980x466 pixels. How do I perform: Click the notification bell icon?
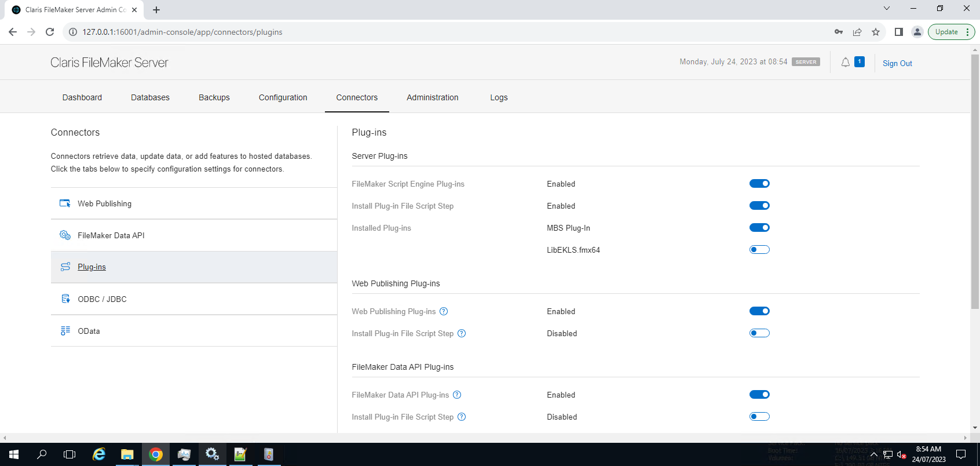[845, 63]
